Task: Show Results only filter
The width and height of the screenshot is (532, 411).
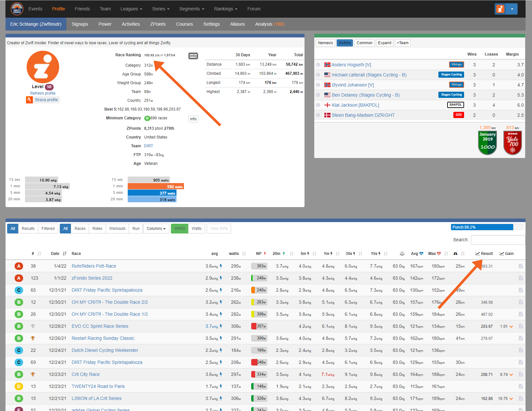Action: [x=28, y=229]
